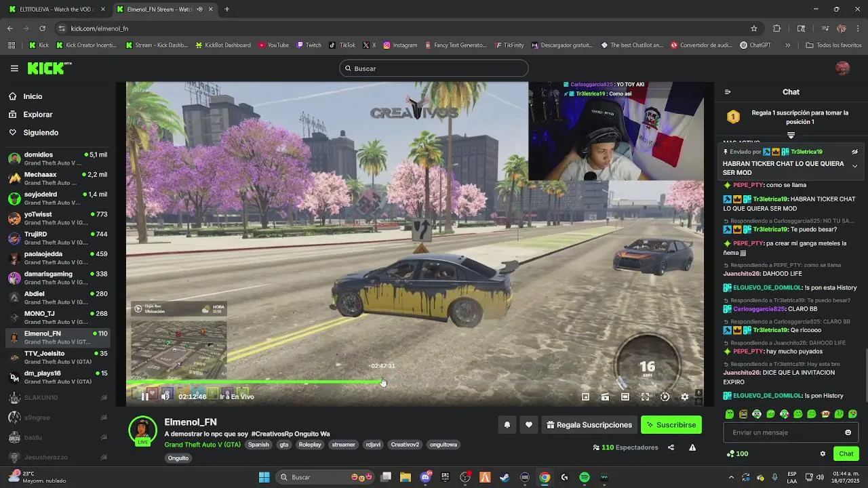The image size is (868, 488).
Task: Enter fullscreen mode on the player
Action: click(x=645, y=397)
